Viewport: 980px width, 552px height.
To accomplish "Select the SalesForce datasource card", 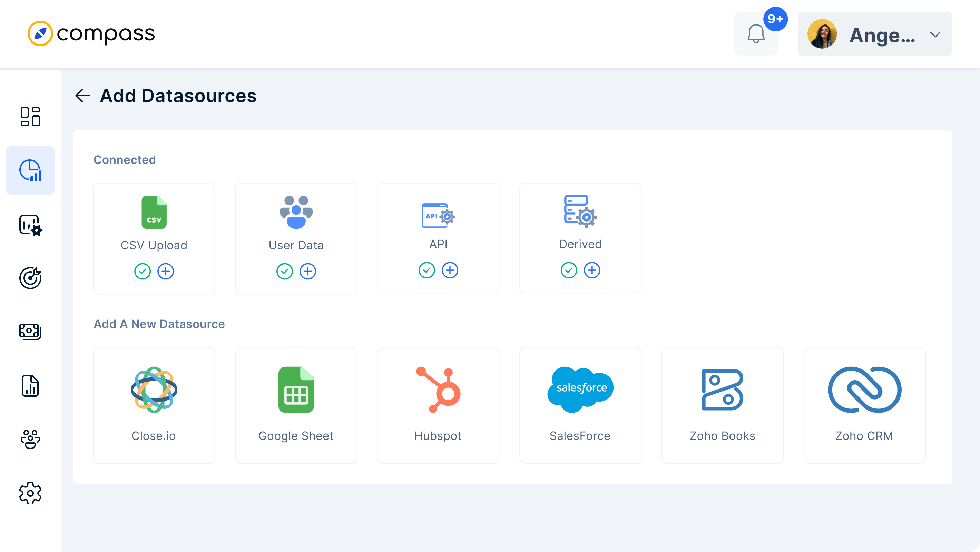I will 580,405.
